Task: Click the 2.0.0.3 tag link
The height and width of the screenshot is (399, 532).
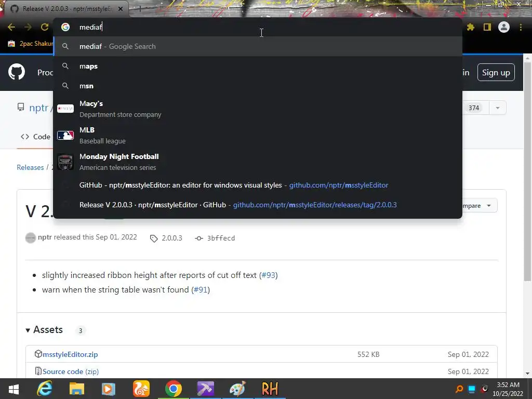Action: point(166,238)
